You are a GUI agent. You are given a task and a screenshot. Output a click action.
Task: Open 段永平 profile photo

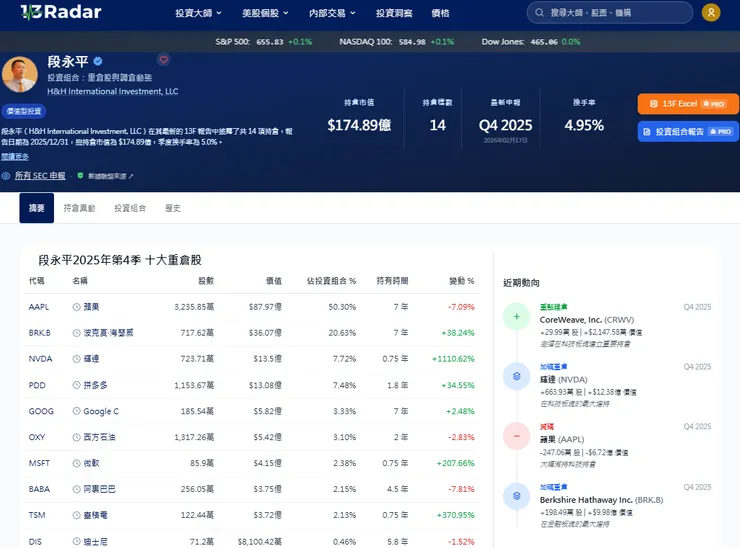coord(20,74)
